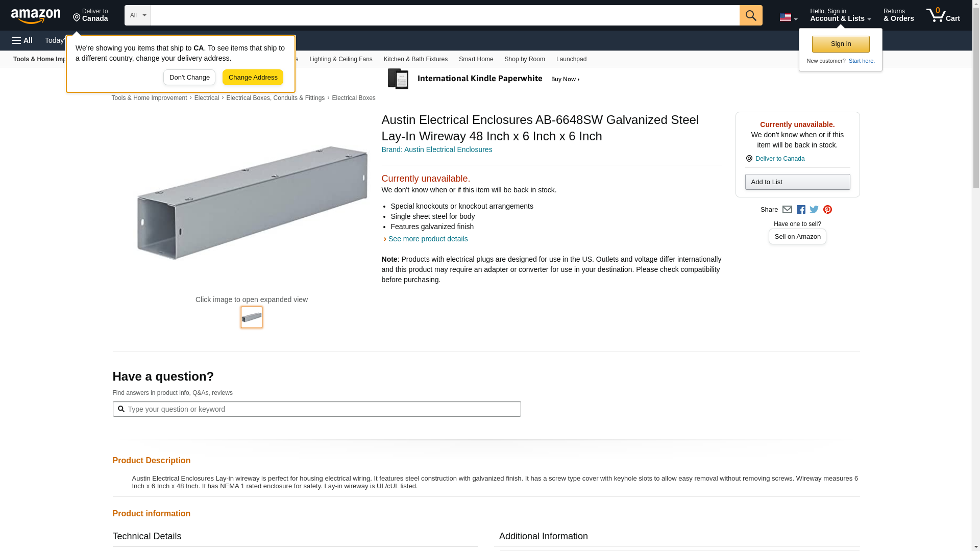The image size is (980, 551).
Task: Click Don't Change button
Action: pos(189,78)
